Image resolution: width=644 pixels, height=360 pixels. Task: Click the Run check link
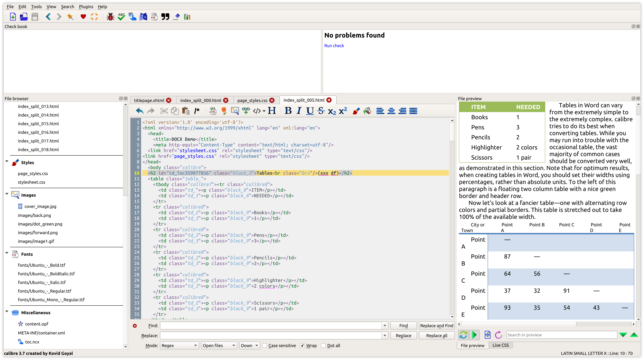pyautogui.click(x=334, y=45)
